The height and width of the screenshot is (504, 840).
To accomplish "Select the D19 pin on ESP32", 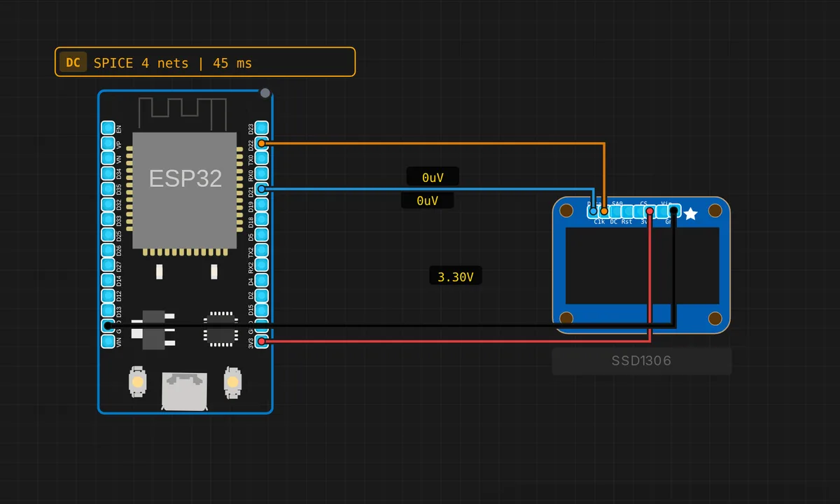I will (261, 204).
